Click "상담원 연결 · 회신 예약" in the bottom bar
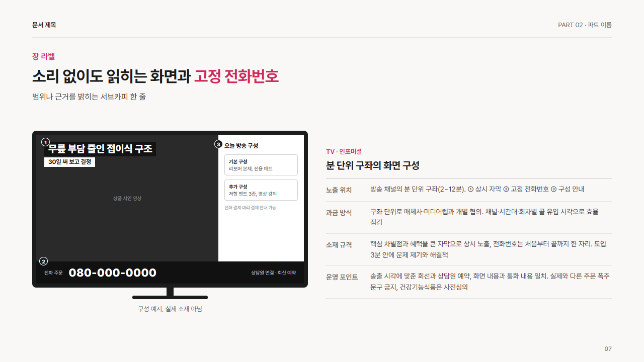The width and height of the screenshot is (644, 362). click(274, 273)
